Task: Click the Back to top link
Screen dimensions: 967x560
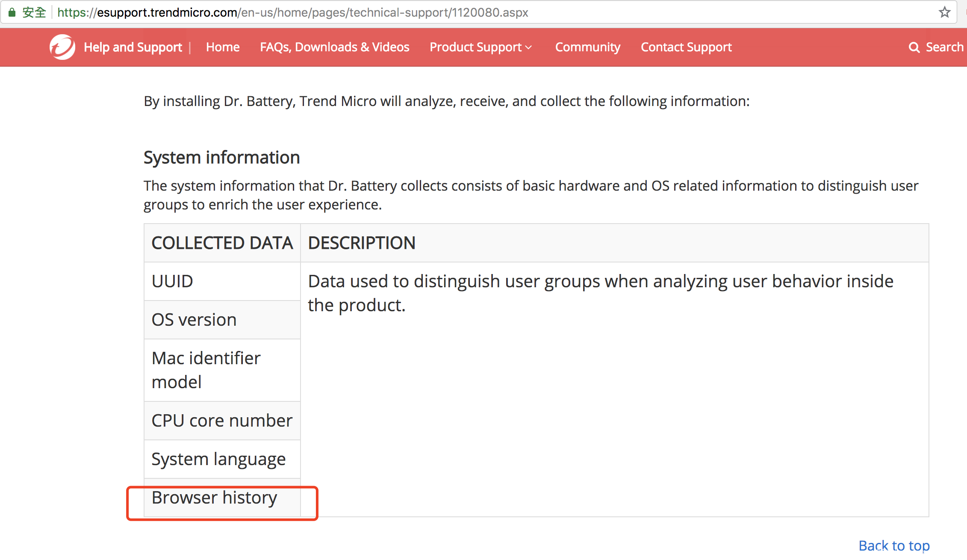Action: 894,545
